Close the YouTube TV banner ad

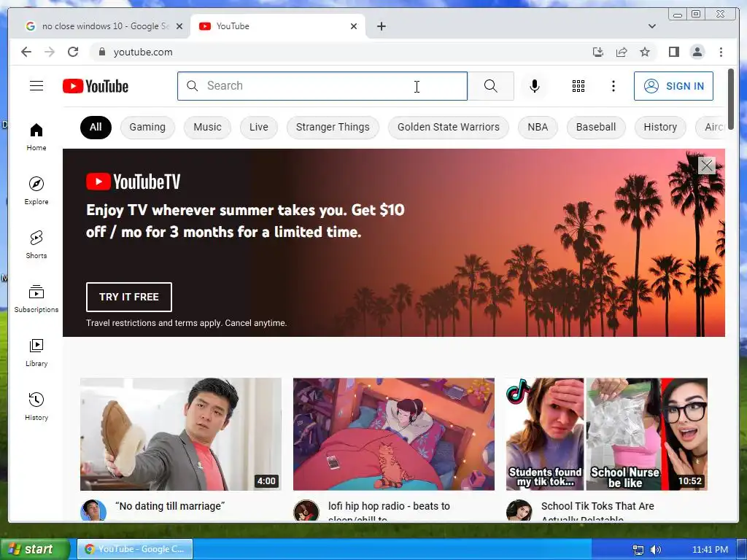pyautogui.click(x=706, y=166)
